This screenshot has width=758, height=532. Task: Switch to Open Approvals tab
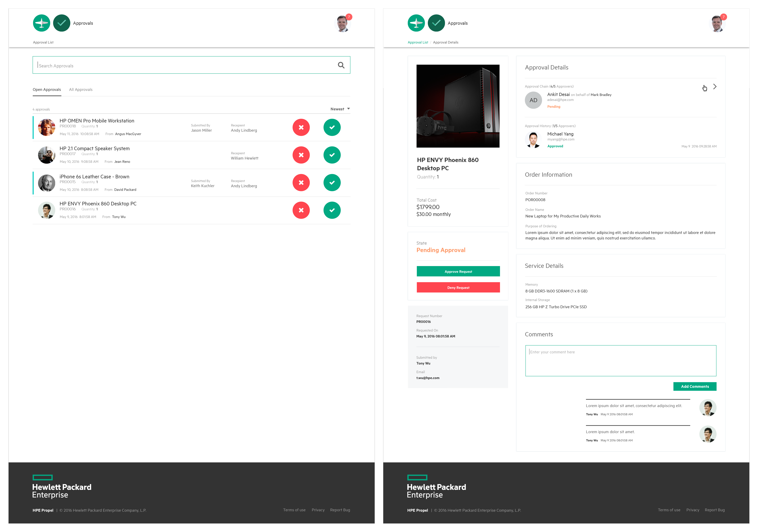click(47, 90)
